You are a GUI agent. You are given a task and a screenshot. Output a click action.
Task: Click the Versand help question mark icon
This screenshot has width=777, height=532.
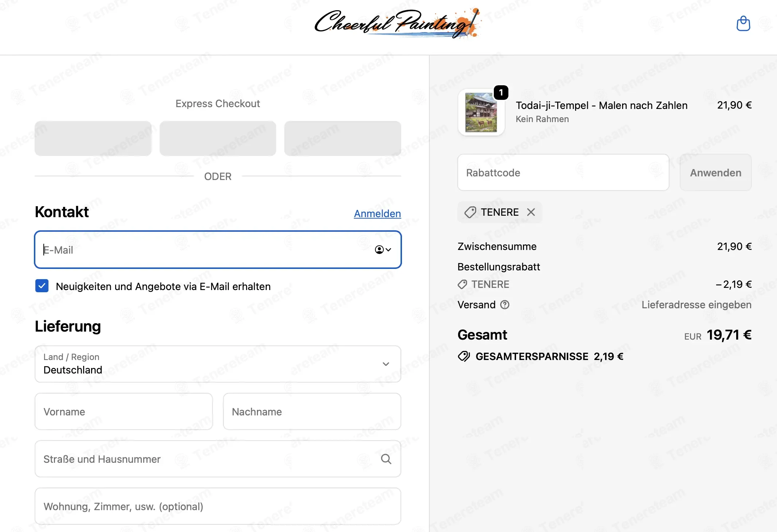[x=505, y=305]
